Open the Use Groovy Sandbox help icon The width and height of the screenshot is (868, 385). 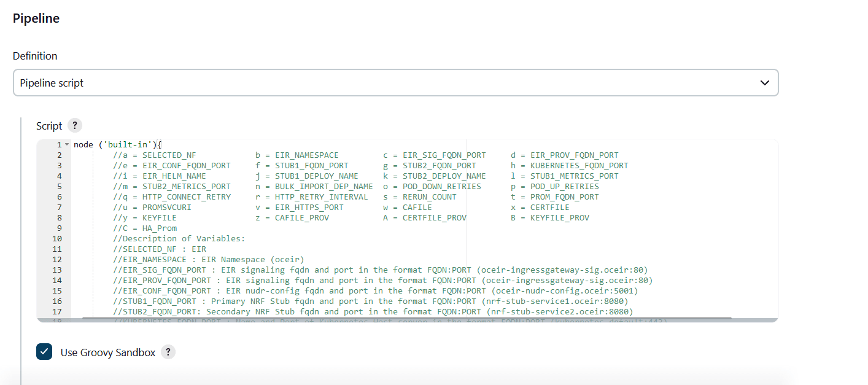coord(168,352)
